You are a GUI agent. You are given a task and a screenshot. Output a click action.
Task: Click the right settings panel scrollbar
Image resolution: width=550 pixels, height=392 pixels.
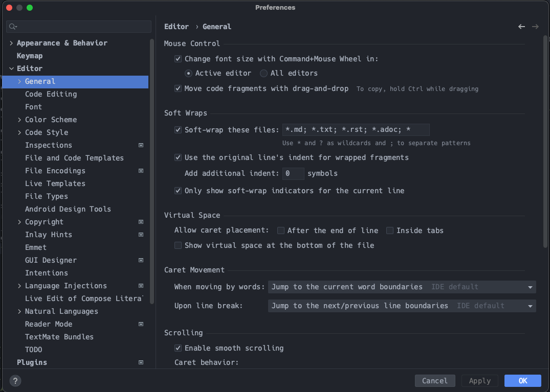(545, 143)
